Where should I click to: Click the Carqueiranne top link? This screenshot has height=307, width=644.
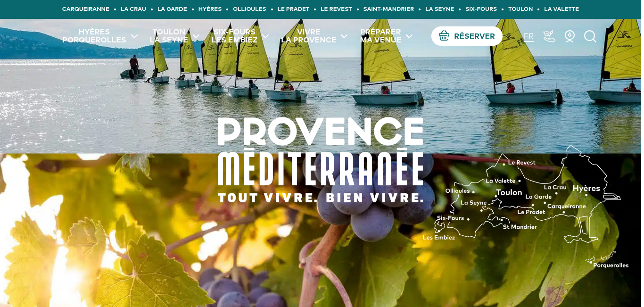(x=86, y=9)
